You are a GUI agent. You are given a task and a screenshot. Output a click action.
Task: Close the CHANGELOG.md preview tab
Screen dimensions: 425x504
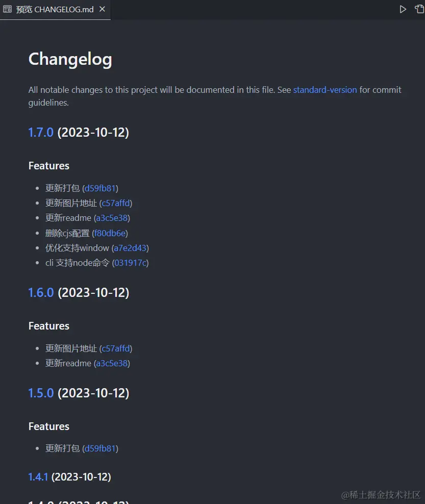[x=102, y=9]
